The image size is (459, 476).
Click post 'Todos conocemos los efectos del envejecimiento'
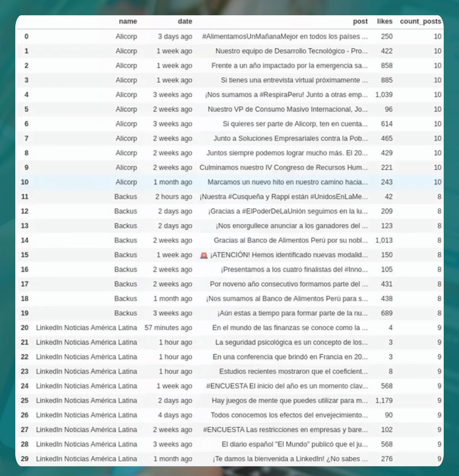point(289,415)
